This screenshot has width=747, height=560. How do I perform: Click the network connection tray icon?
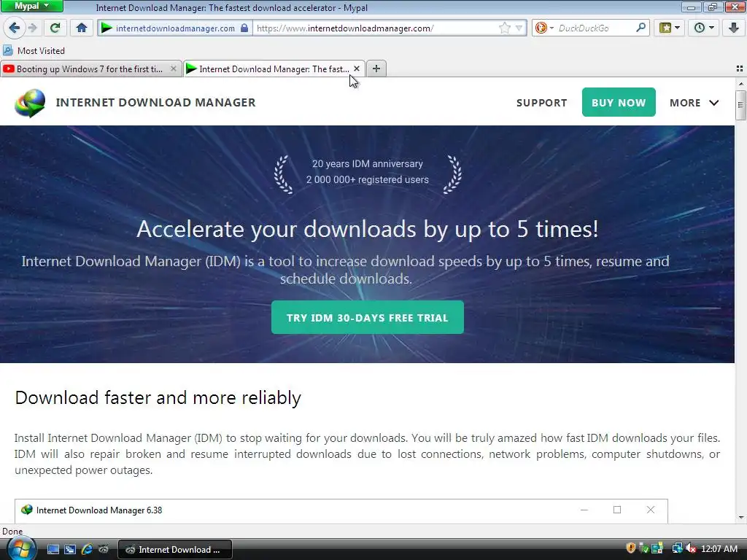coord(677,548)
